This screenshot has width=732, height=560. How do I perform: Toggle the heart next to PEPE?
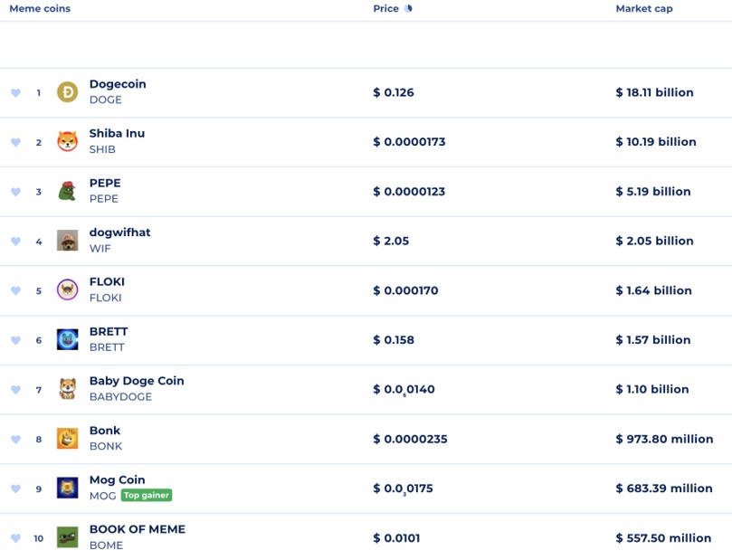(x=15, y=192)
